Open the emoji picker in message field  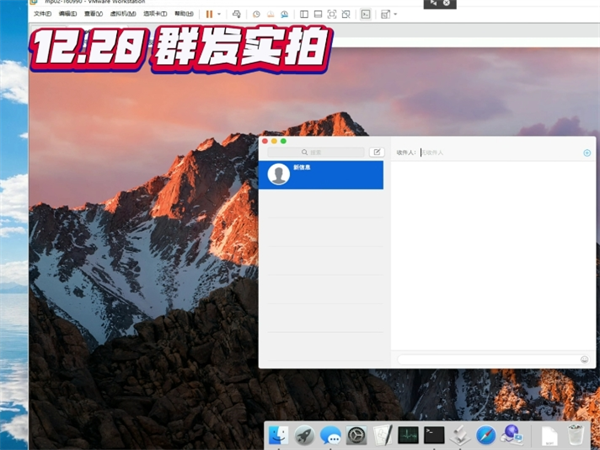pos(584,359)
